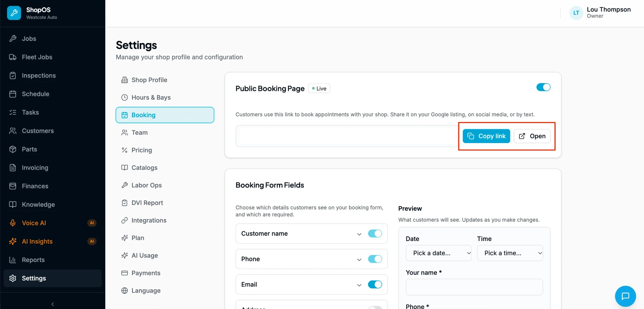Toggle the Email field switch

coord(375,285)
